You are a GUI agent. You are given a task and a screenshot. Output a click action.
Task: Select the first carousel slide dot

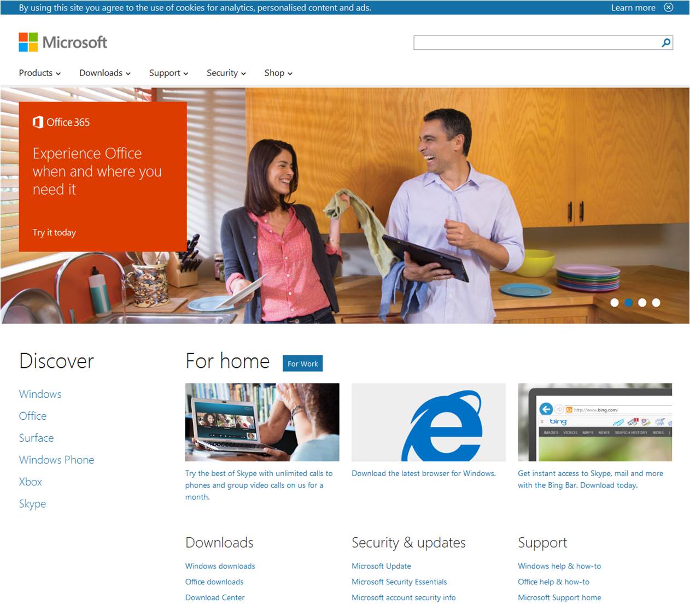(615, 302)
